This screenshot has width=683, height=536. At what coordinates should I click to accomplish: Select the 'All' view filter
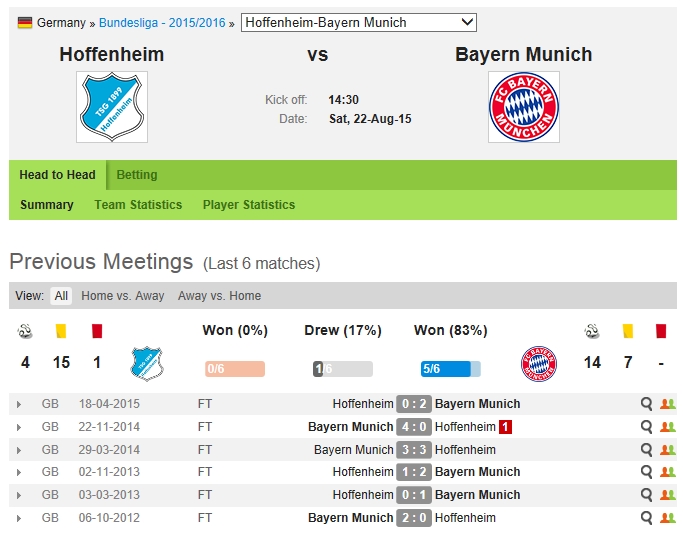[61, 296]
